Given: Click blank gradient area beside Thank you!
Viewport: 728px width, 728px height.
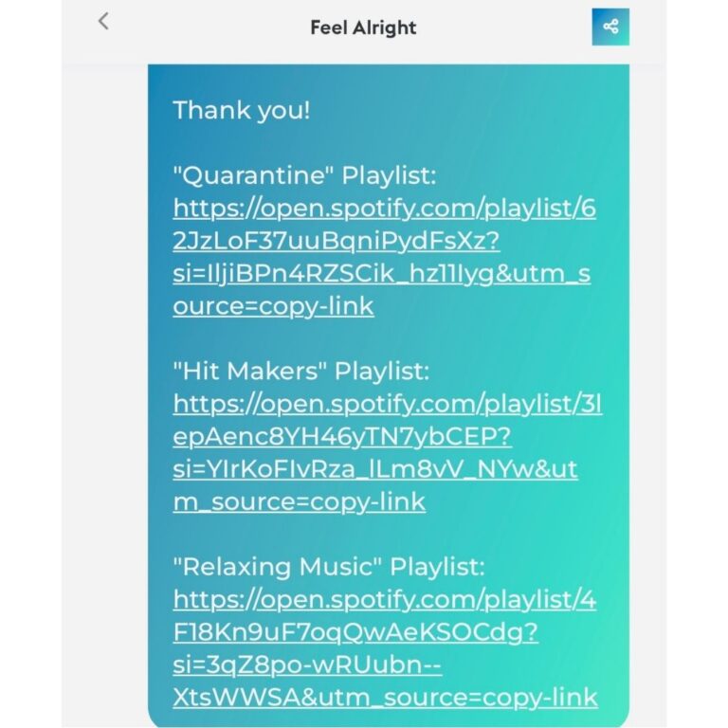Looking at the screenshot, I should click(464, 111).
